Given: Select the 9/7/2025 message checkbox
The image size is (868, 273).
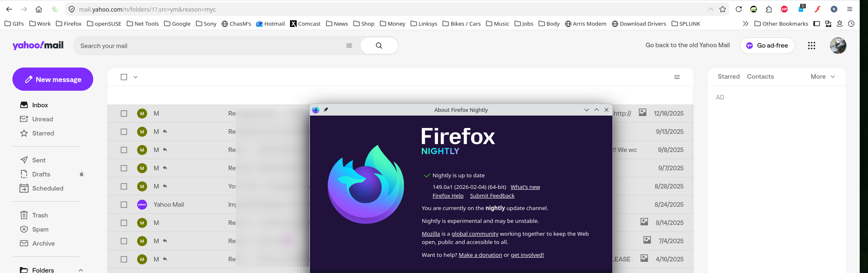Looking at the screenshot, I should (x=124, y=168).
